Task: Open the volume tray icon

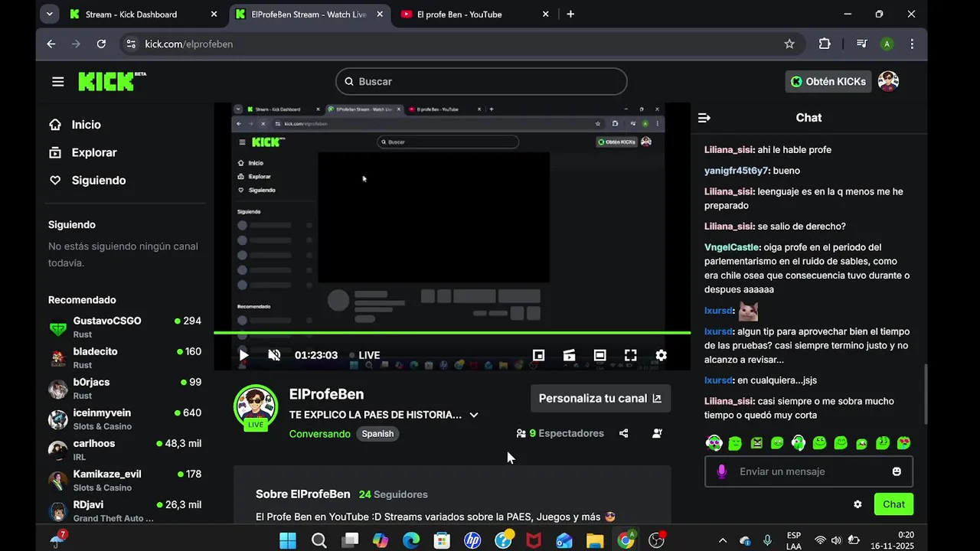Action: pyautogui.click(x=836, y=540)
